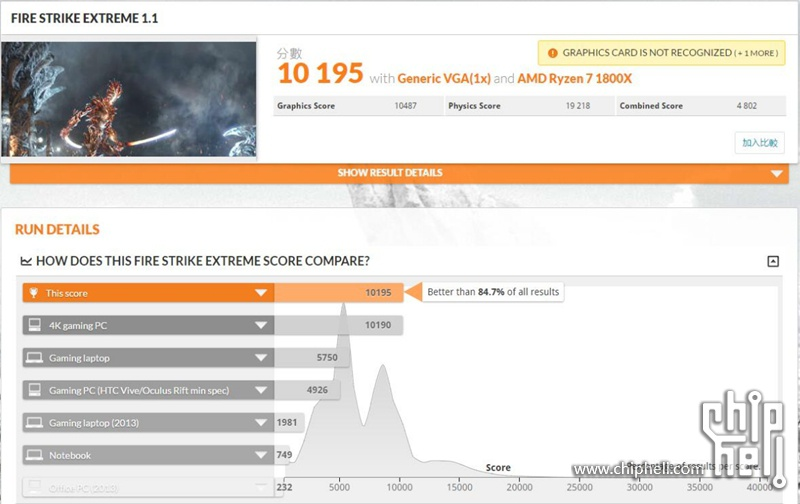This screenshot has height=504, width=800.
Task: Click the laptop icon beside Gaming laptop (2013)
Action: [35, 422]
